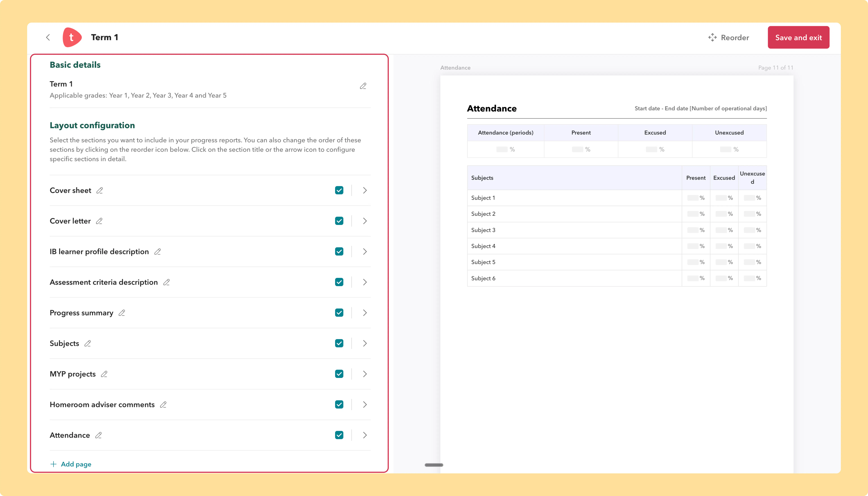Click the Term 1 header title

click(x=105, y=37)
